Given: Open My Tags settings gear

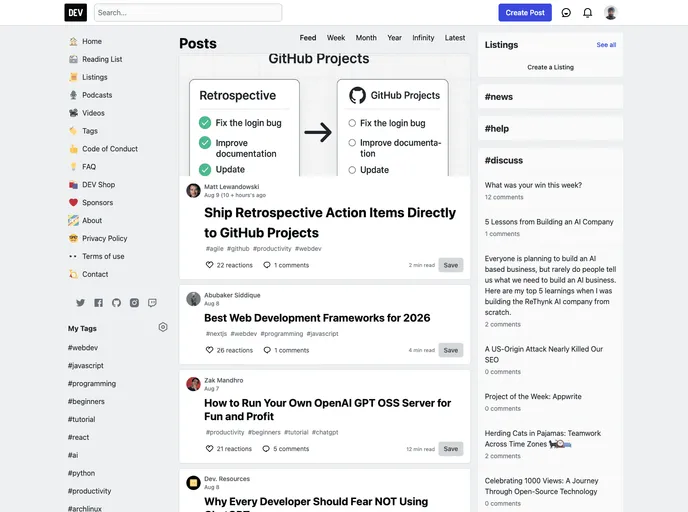Looking at the screenshot, I should point(163,327).
